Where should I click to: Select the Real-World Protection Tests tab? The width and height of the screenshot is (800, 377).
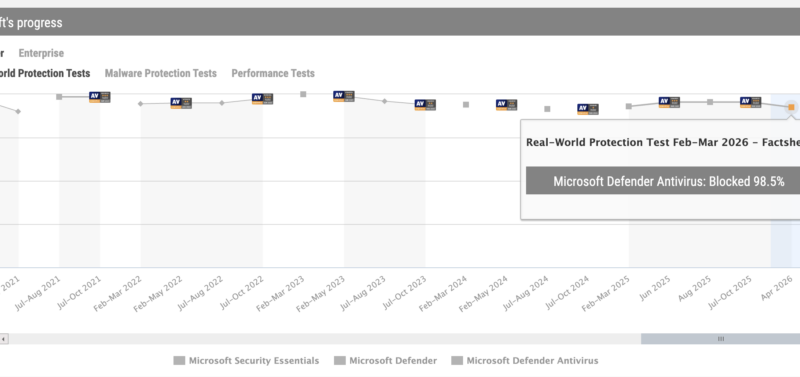pos(45,73)
